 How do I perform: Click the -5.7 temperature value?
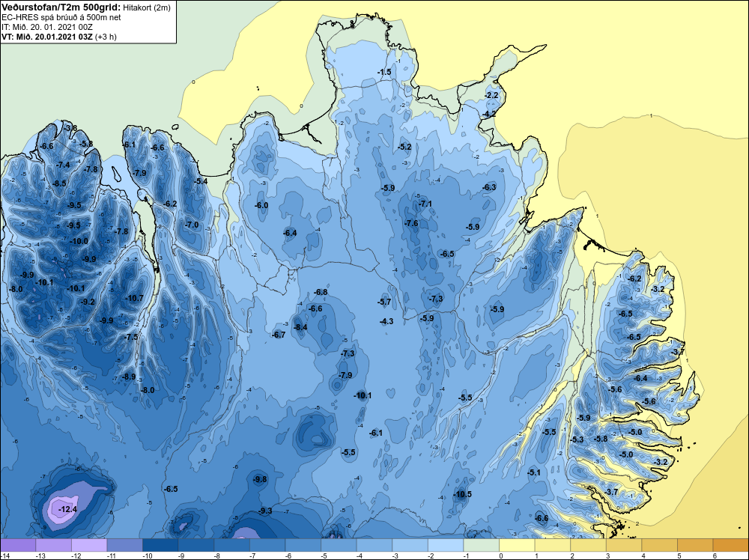point(384,302)
